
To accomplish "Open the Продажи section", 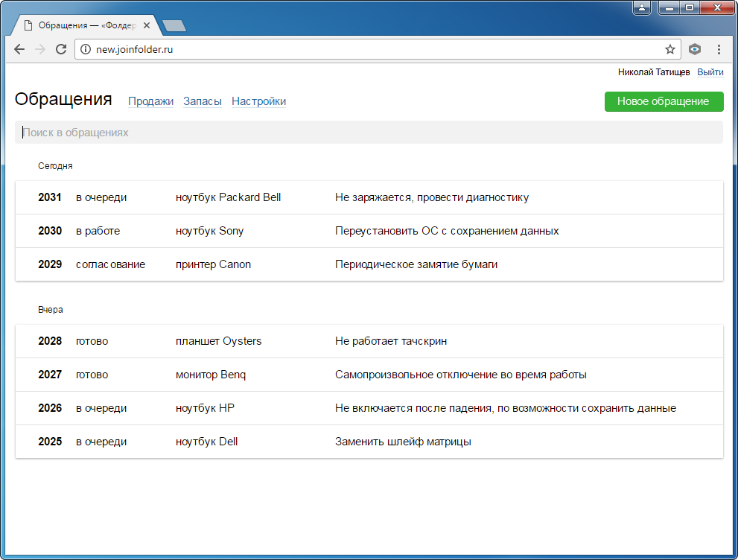I will tap(150, 101).
